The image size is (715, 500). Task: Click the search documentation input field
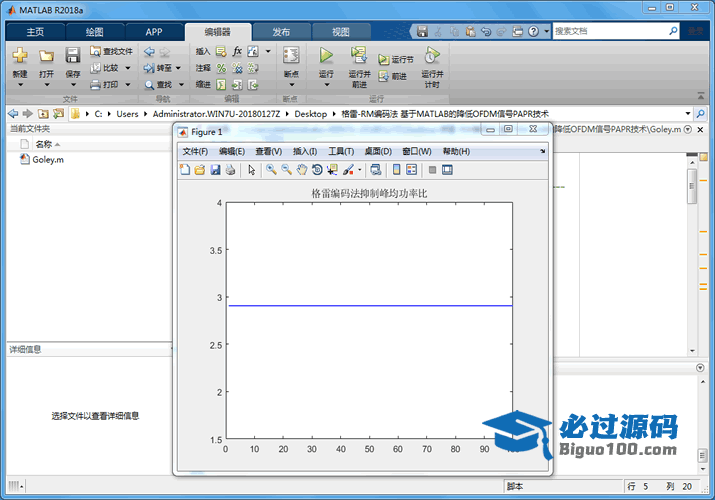[x=611, y=31]
